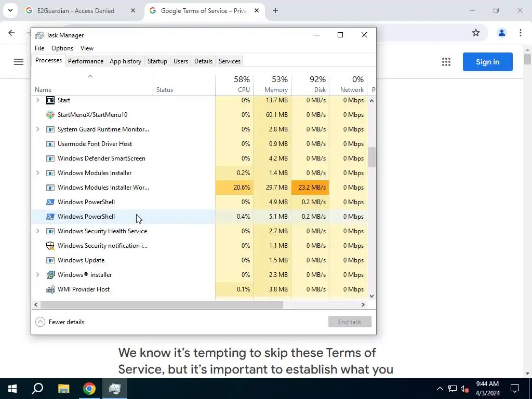Click the muted volume tray icon
This screenshot has width=532, height=399.
pos(465,389)
